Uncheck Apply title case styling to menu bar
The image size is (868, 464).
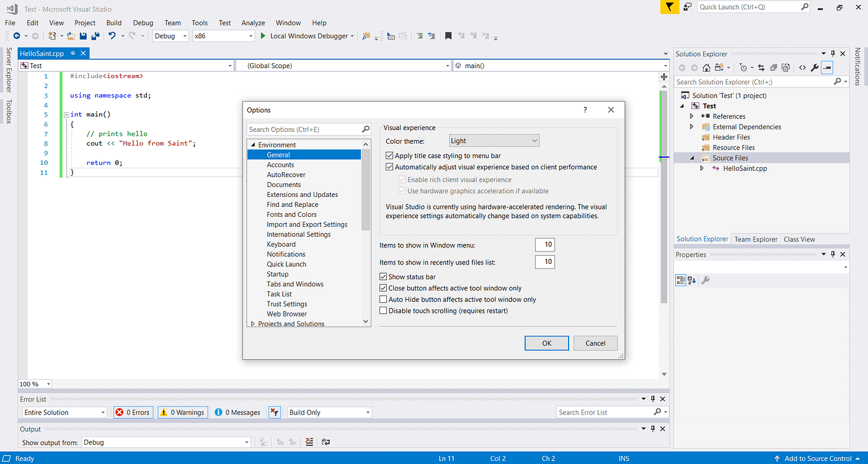point(389,155)
